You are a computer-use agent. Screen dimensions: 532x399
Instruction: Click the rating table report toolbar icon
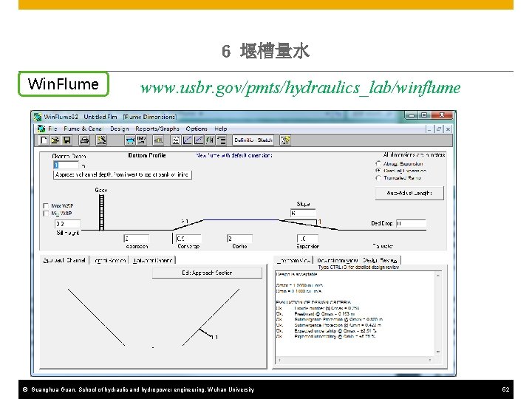(x=176, y=140)
